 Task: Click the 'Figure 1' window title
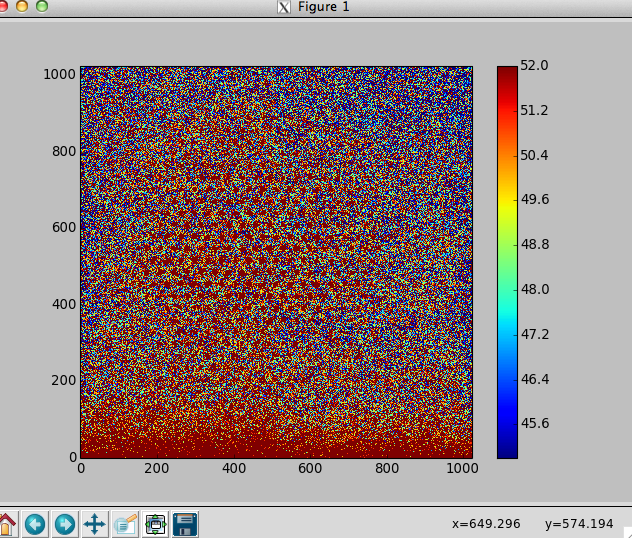pyautogui.click(x=323, y=7)
